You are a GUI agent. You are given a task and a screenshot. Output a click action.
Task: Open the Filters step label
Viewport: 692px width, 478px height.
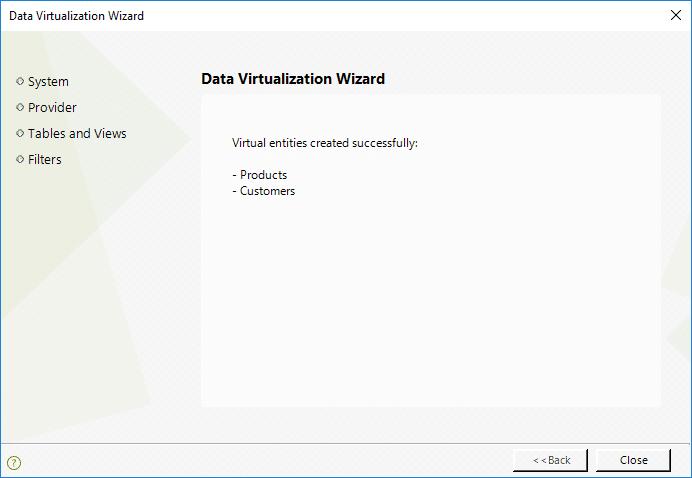pos(45,159)
